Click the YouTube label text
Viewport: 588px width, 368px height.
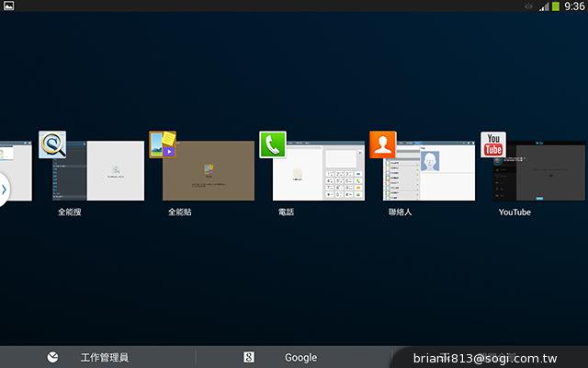pyautogui.click(x=514, y=213)
